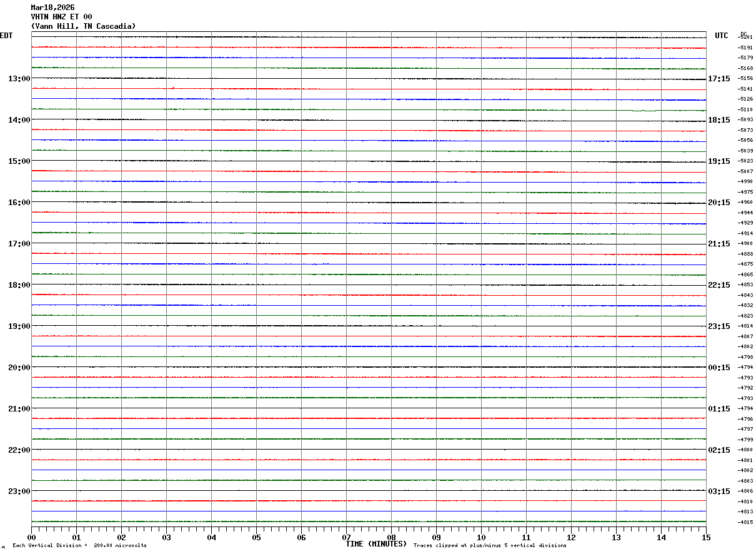756x554 pixels.
Task: Click minute 05 on the time axis
Action: pos(256,537)
